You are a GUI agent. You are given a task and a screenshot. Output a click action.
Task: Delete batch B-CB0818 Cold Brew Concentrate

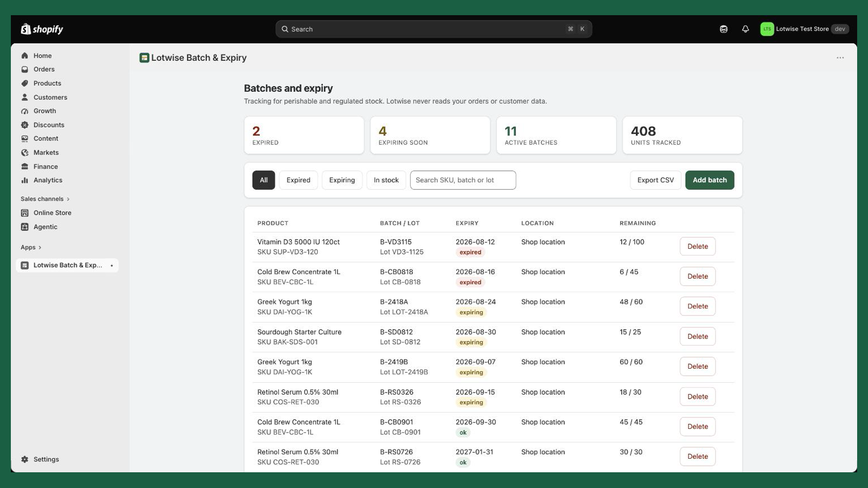pyautogui.click(x=698, y=277)
